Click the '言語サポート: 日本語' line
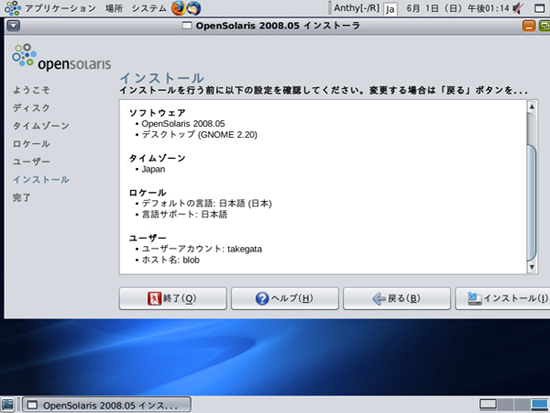 [x=184, y=214]
